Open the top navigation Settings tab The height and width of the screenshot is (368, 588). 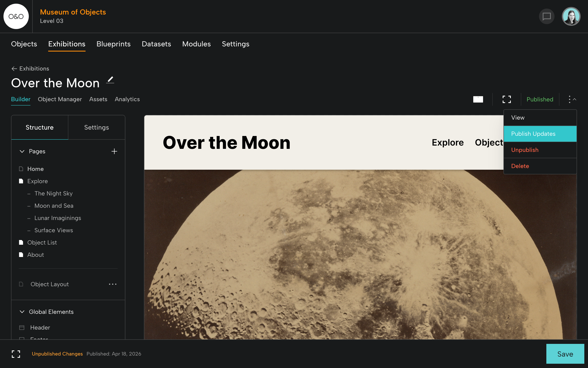(236, 44)
